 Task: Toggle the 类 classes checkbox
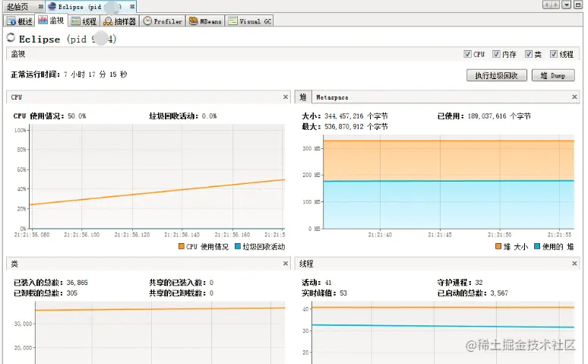[529, 54]
